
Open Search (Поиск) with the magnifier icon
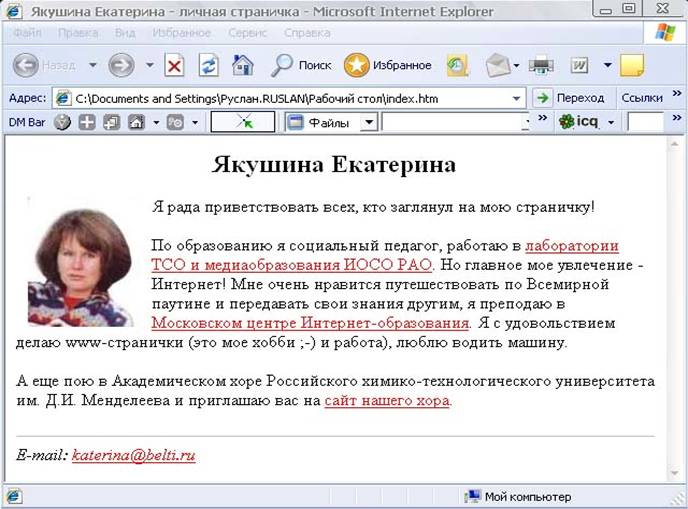(281, 66)
